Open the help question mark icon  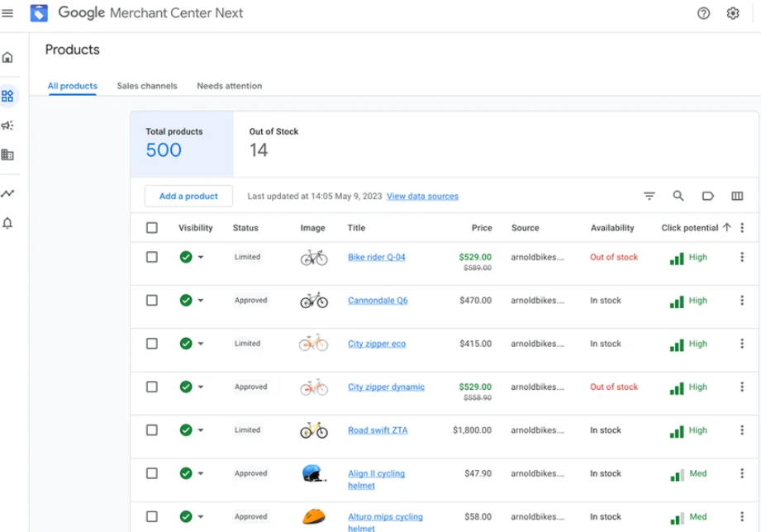point(703,13)
